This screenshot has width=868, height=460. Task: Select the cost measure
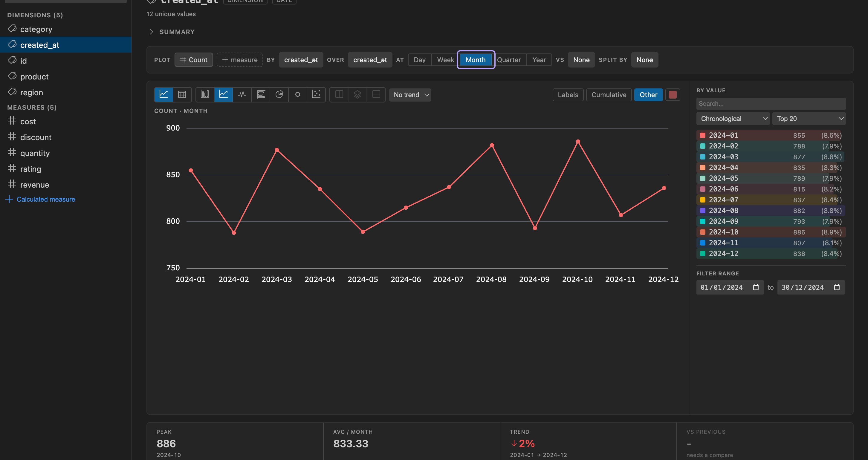point(66,121)
